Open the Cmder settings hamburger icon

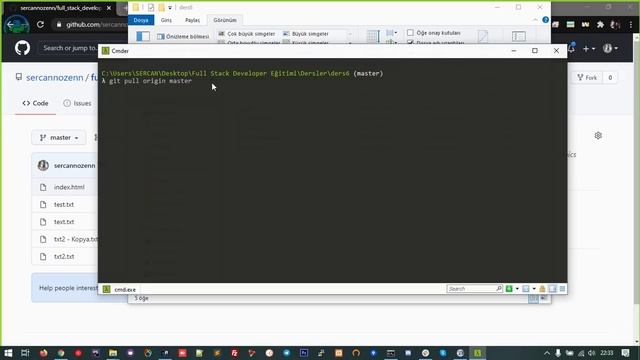[x=562, y=289]
